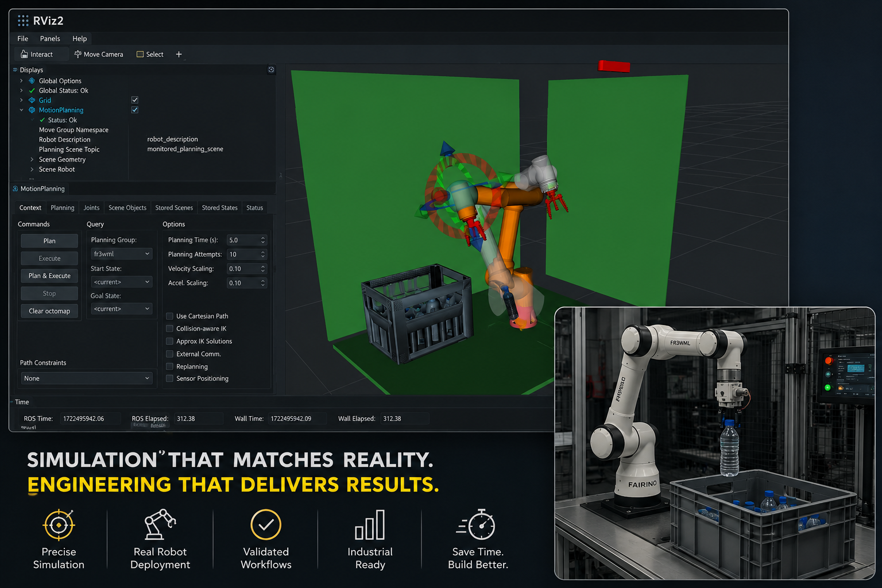The image size is (882, 588).
Task: Click the Real Robot Deployment arm icon
Action: pyautogui.click(x=160, y=524)
